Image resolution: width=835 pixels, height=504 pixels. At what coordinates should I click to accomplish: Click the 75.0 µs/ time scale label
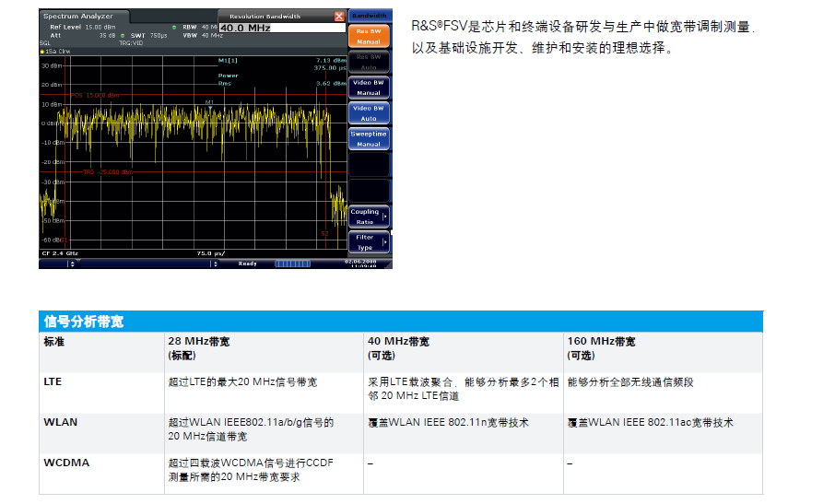(x=210, y=253)
